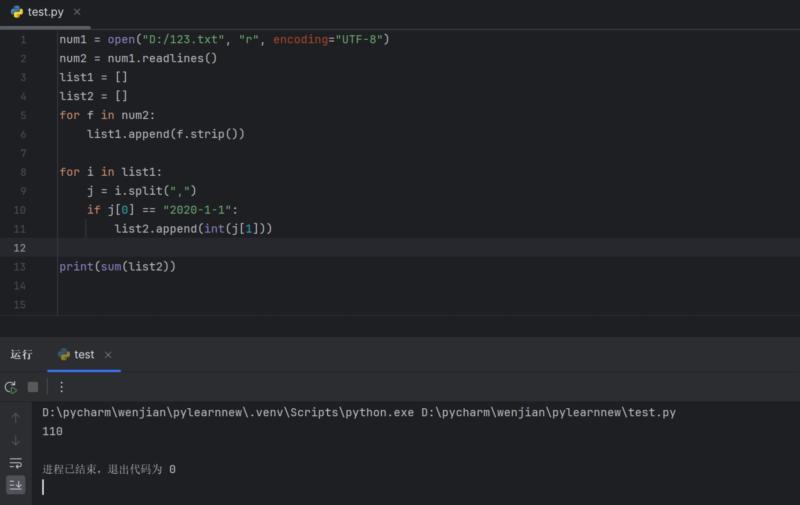Image resolution: width=800 pixels, height=505 pixels.
Task: Click the output value 110 in console
Action: [x=53, y=432]
